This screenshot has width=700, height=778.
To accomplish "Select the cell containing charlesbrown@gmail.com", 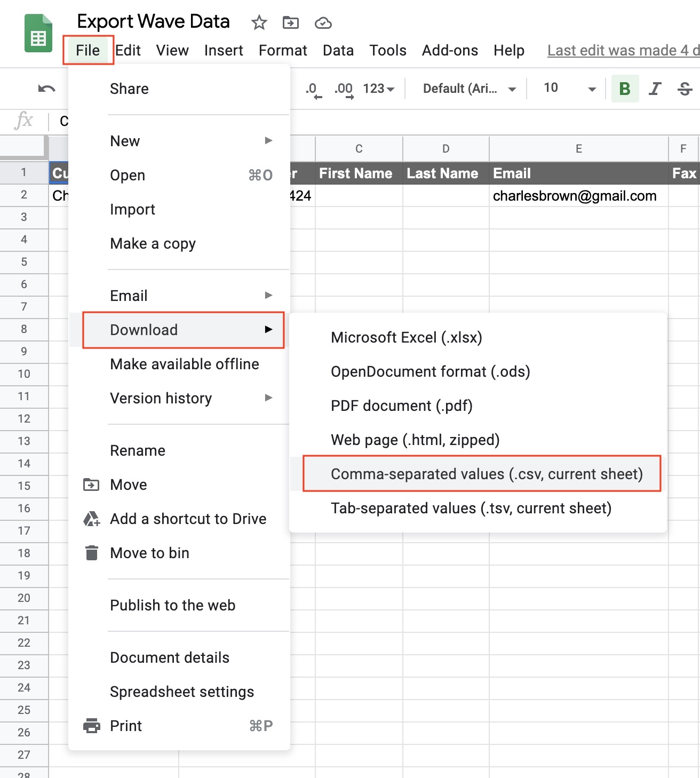I will point(575,196).
